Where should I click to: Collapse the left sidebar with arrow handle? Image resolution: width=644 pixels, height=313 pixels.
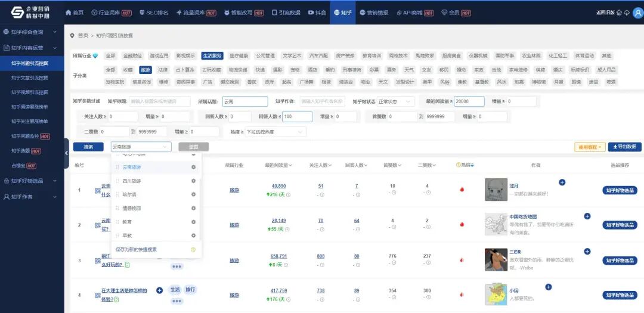point(67,153)
